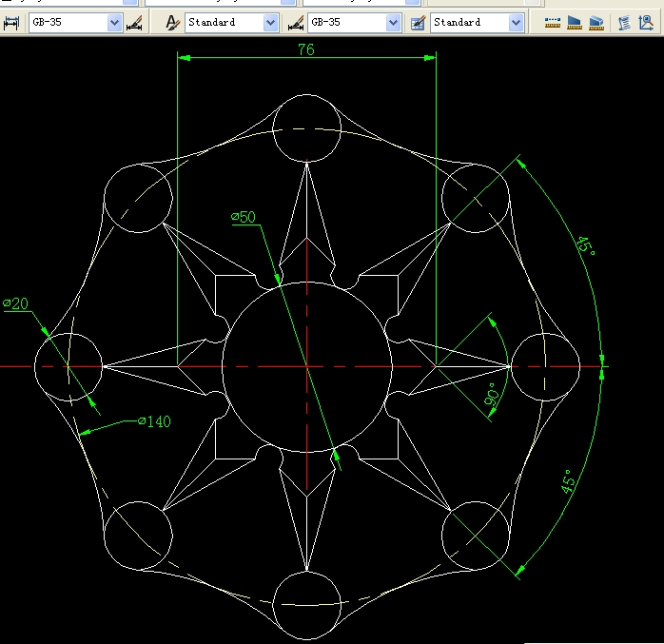Select the ⌀50 dimension label

[x=244, y=217]
